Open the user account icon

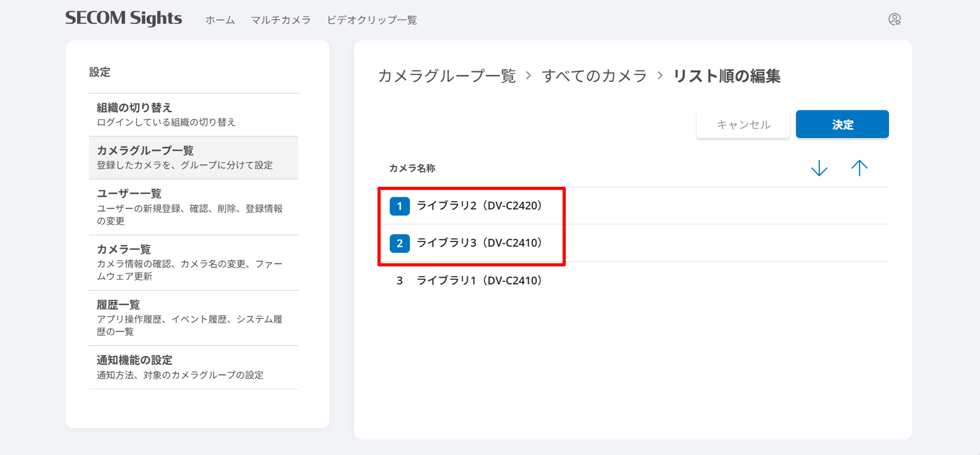[894, 19]
